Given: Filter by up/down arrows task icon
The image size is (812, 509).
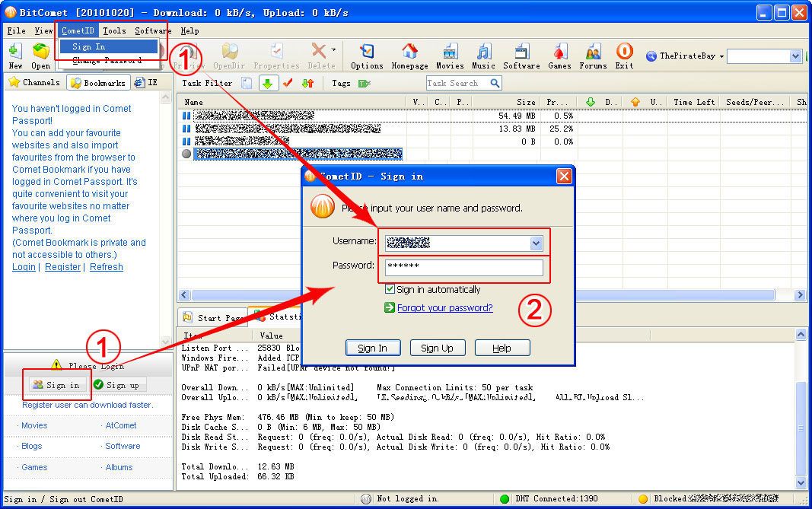Looking at the screenshot, I should pyautogui.click(x=307, y=83).
